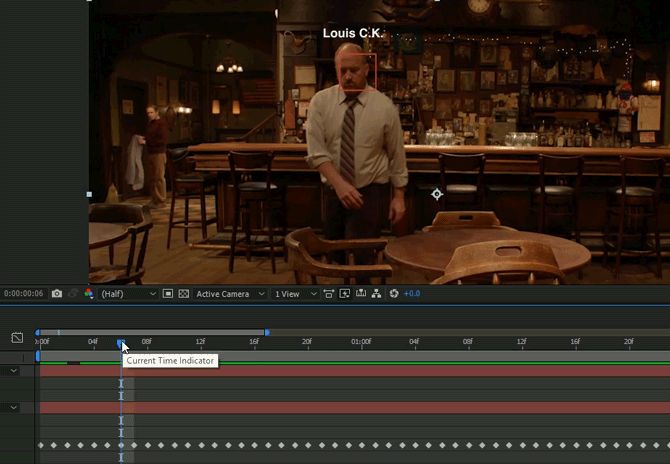Click the Comp marker bin icon in timeline
The width and height of the screenshot is (670, 464).
[x=17, y=338]
